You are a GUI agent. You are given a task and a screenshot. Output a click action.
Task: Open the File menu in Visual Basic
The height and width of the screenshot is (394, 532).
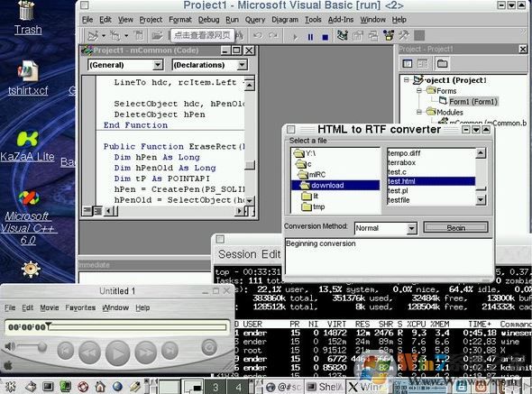(x=87, y=20)
